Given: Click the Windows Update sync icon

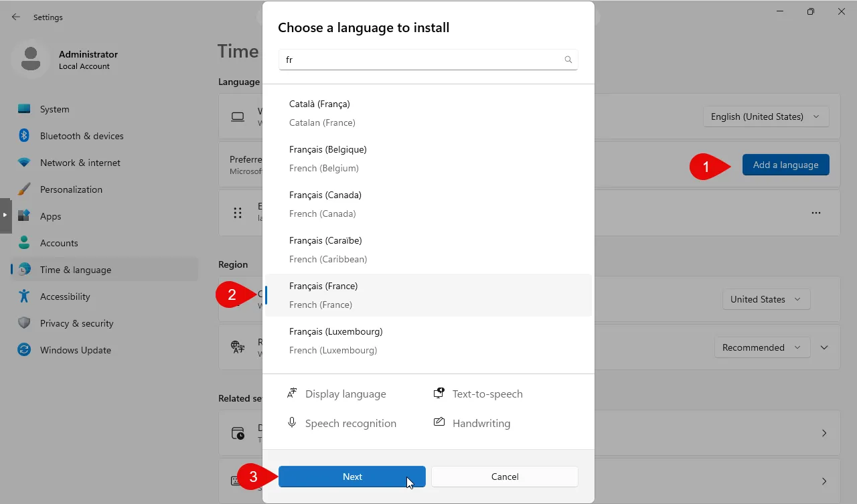Looking at the screenshot, I should [24, 350].
